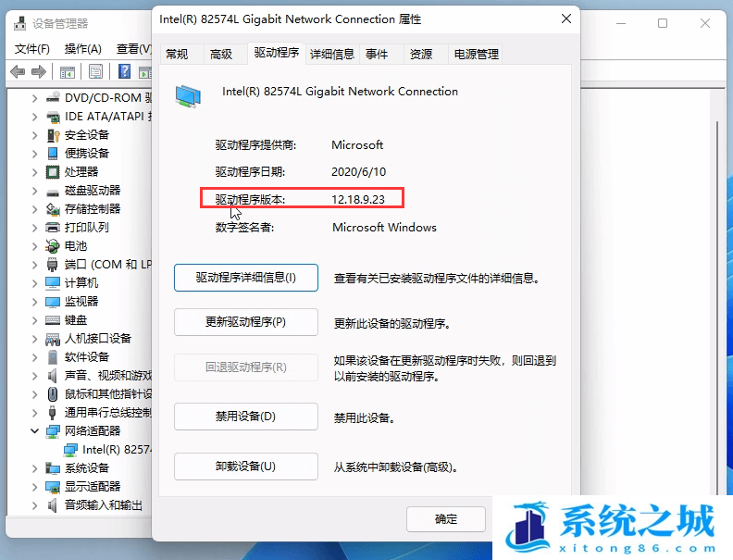The width and height of the screenshot is (733, 560).
Task: Select the 计算机 icon
Action: click(x=53, y=283)
